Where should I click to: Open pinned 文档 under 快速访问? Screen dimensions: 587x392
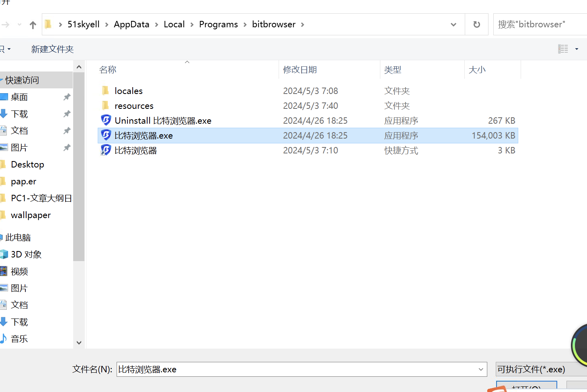pyautogui.click(x=19, y=131)
